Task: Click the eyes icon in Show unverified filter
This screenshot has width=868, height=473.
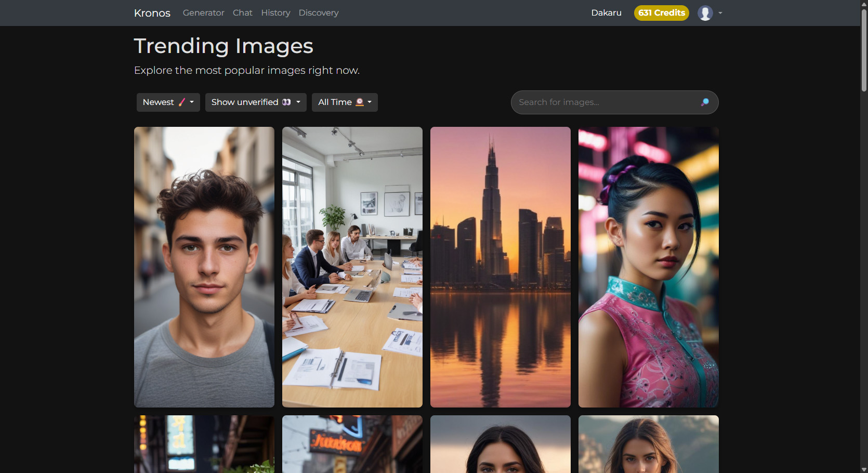Action: [x=286, y=102]
